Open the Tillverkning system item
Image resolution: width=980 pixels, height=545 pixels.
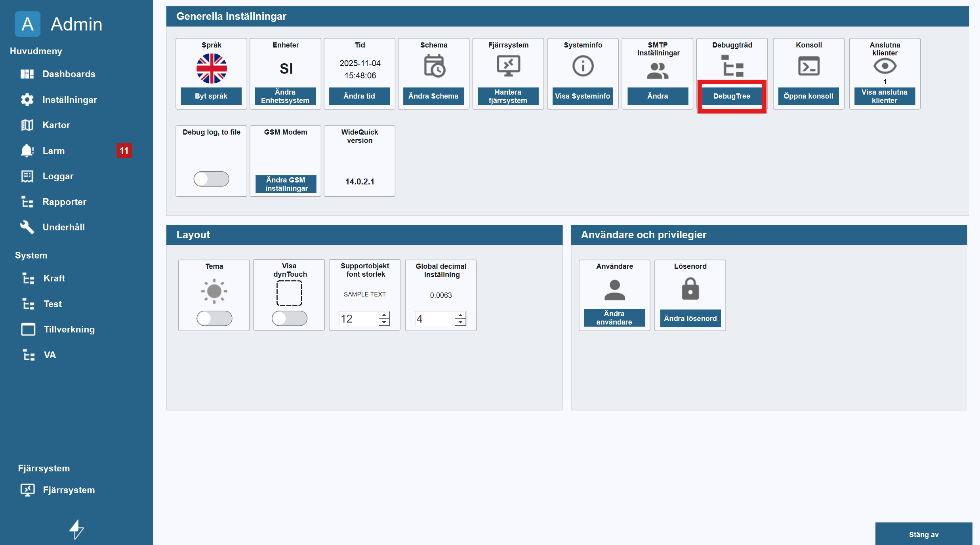(69, 329)
